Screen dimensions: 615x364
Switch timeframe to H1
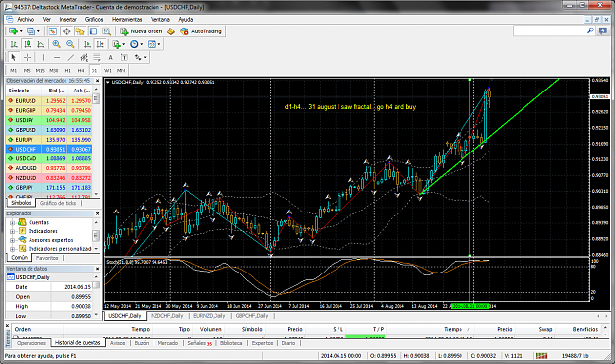[x=68, y=70]
